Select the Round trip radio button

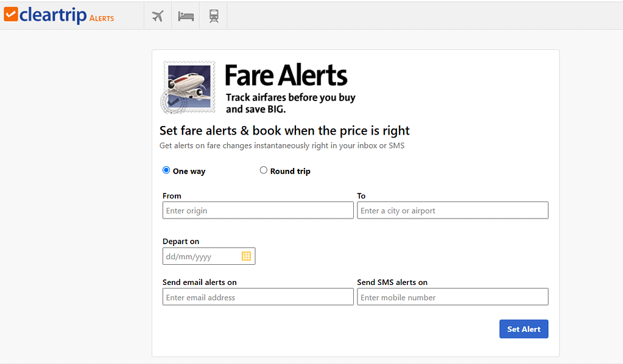tap(264, 170)
